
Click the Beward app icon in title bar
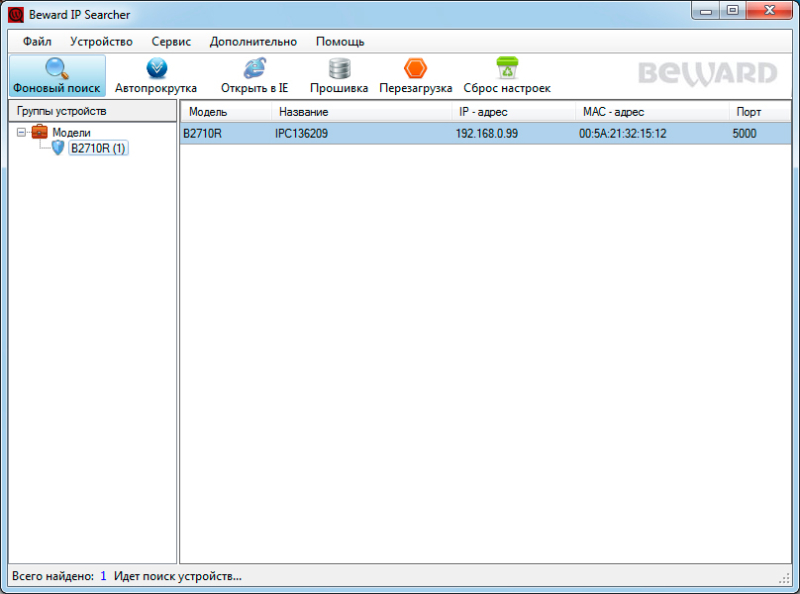[16, 14]
